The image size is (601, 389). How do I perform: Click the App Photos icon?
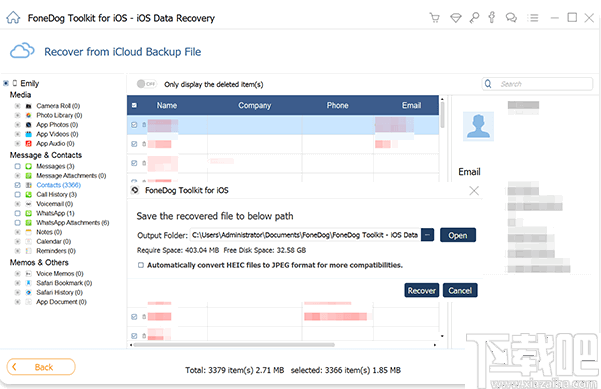click(x=28, y=125)
